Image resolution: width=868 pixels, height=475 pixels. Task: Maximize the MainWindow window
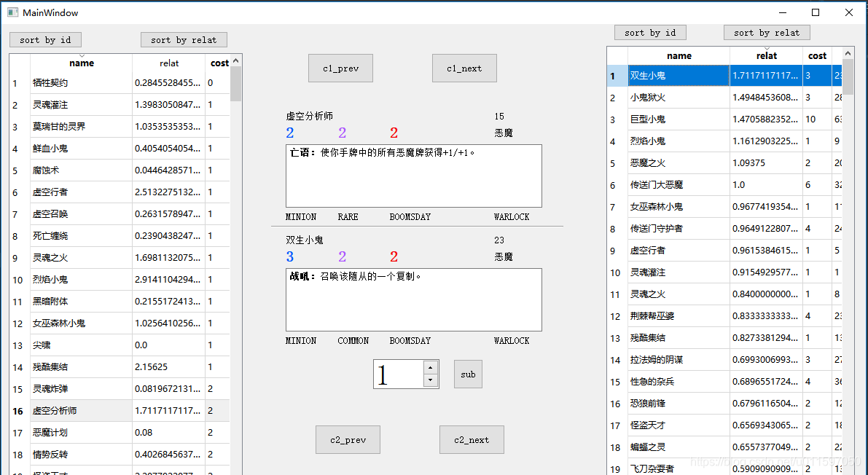pos(816,12)
